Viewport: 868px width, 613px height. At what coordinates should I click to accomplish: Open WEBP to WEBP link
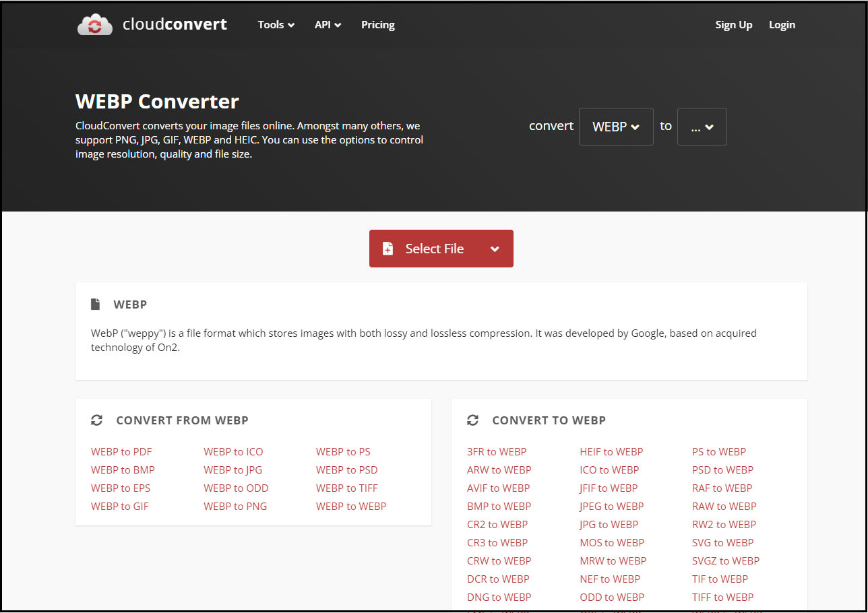pyautogui.click(x=351, y=507)
